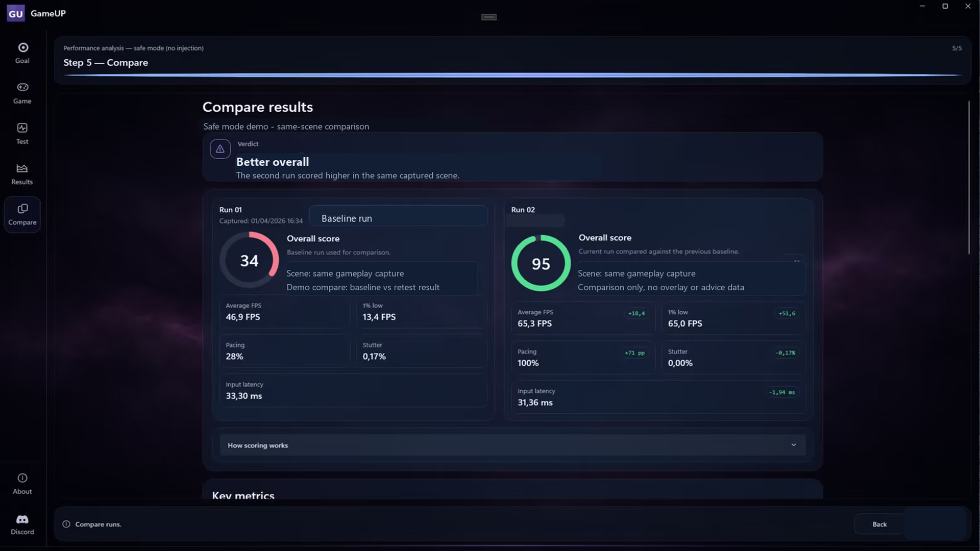Open the Results sidebar icon

[x=22, y=168]
